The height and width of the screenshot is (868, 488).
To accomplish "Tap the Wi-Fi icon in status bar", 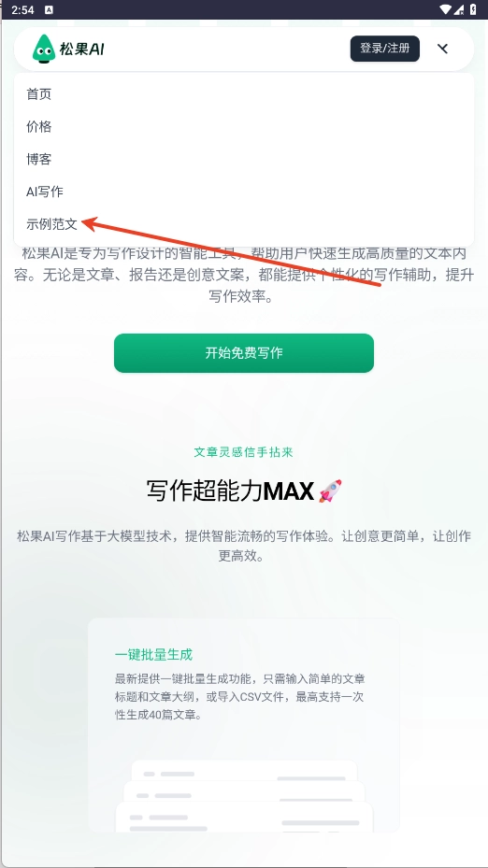I will click(445, 9).
